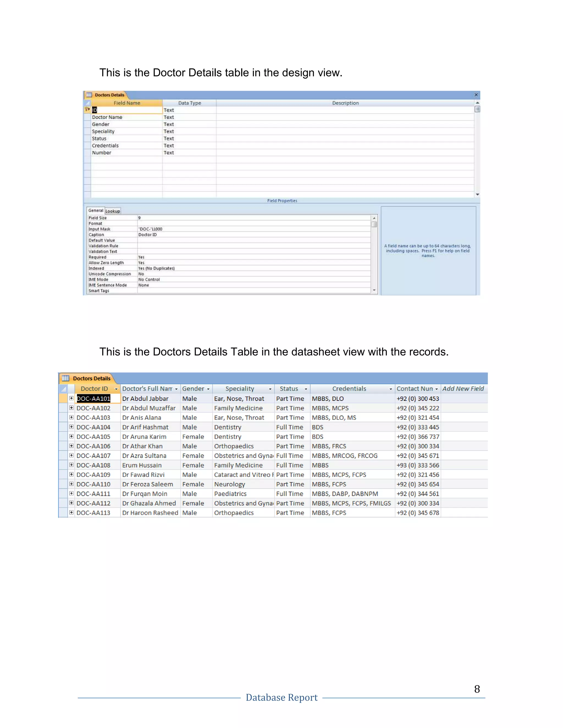Screen dimensions: 563x728
Task: Open the Status column filter dropdown
Action: (x=306, y=389)
